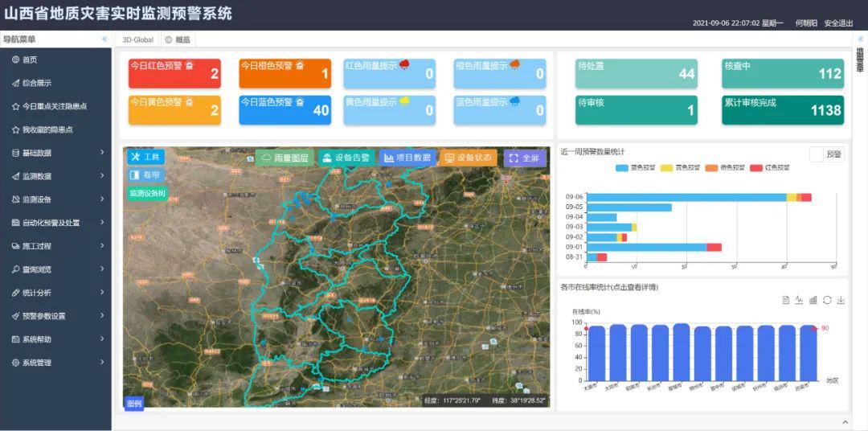Viewport: 868px width, 431px height.
Task: Expand the 基础数据 menu
Action: click(x=55, y=153)
